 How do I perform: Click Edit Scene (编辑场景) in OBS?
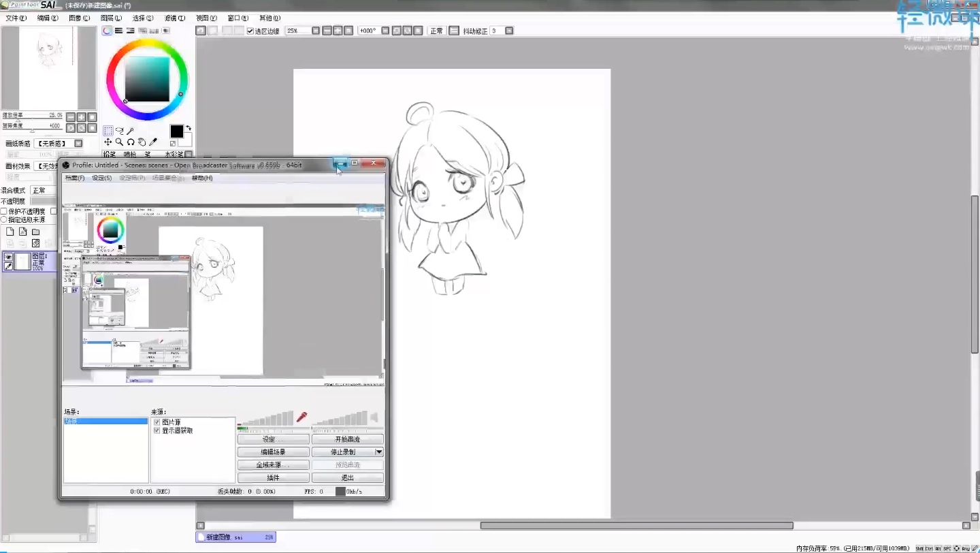[x=273, y=452]
